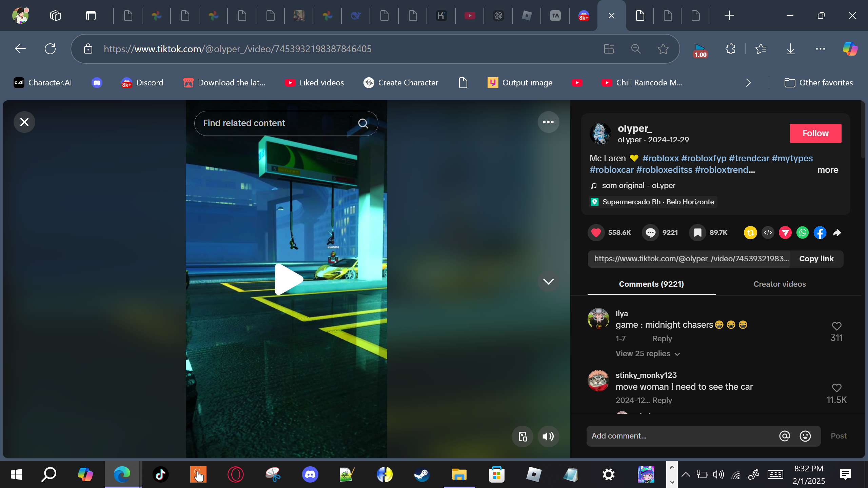Select Comments (9221) tab

(x=651, y=284)
